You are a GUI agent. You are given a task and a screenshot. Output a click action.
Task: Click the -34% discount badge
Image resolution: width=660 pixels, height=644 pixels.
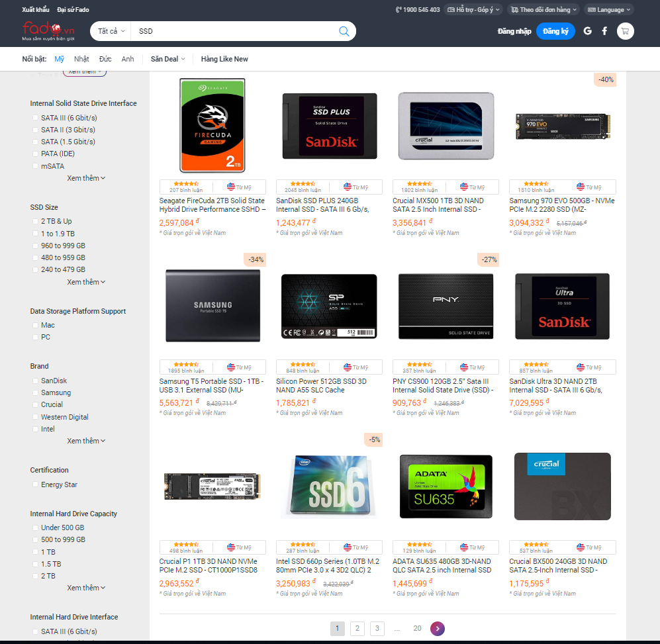pos(255,259)
